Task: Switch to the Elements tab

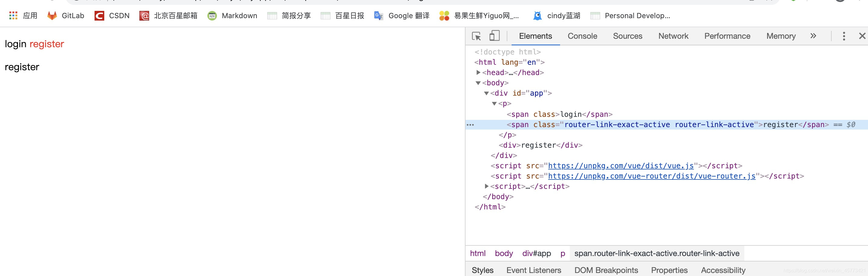Action: tap(536, 36)
